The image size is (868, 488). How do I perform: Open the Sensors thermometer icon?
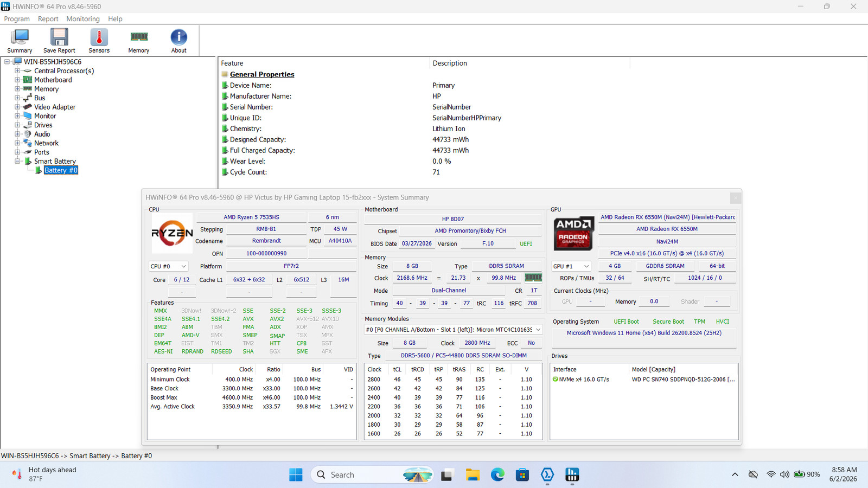(99, 41)
